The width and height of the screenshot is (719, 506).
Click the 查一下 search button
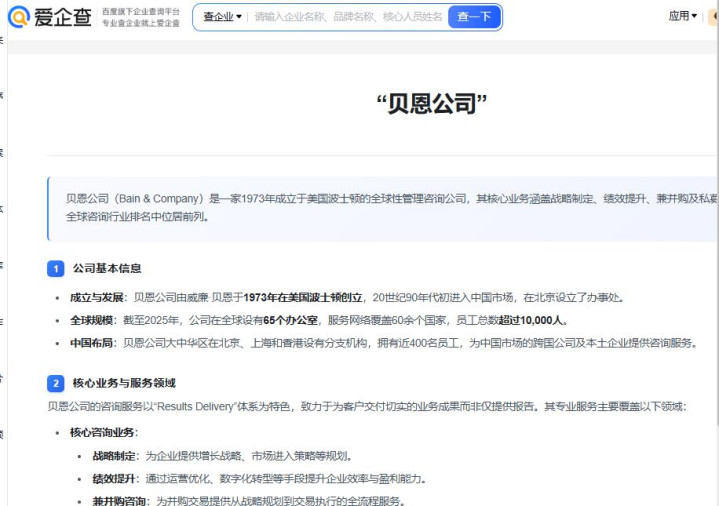click(474, 17)
